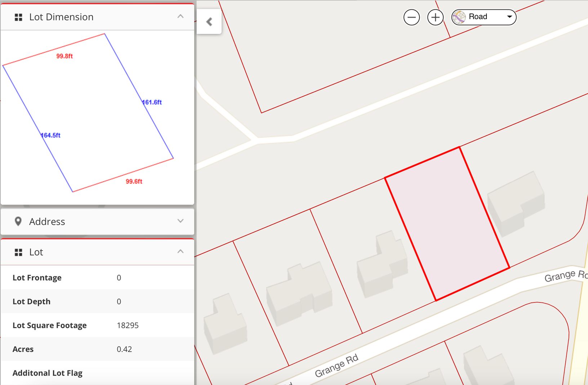This screenshot has width=588, height=385.
Task: Collapse the Lot details section
Action: click(181, 252)
